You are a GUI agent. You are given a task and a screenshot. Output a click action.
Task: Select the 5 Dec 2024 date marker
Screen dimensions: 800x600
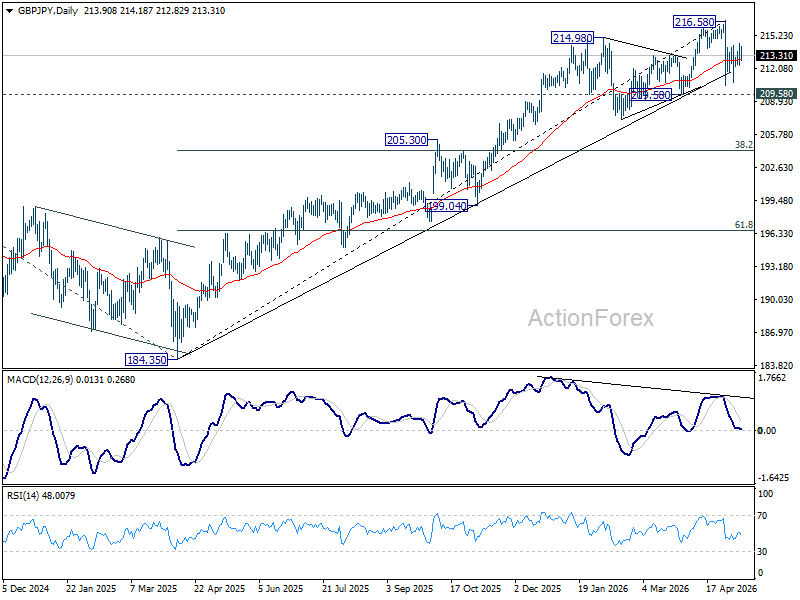tap(26, 588)
